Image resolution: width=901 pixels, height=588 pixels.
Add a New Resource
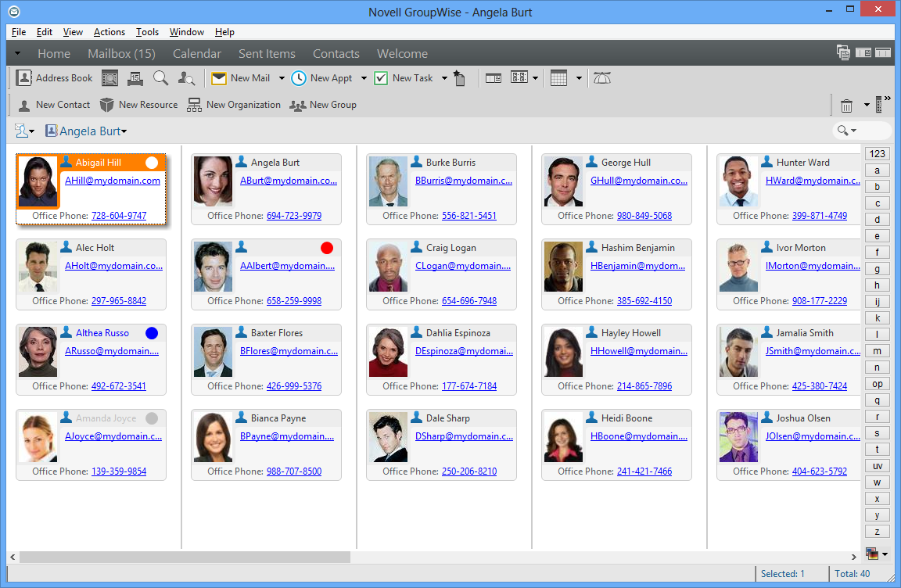138,105
